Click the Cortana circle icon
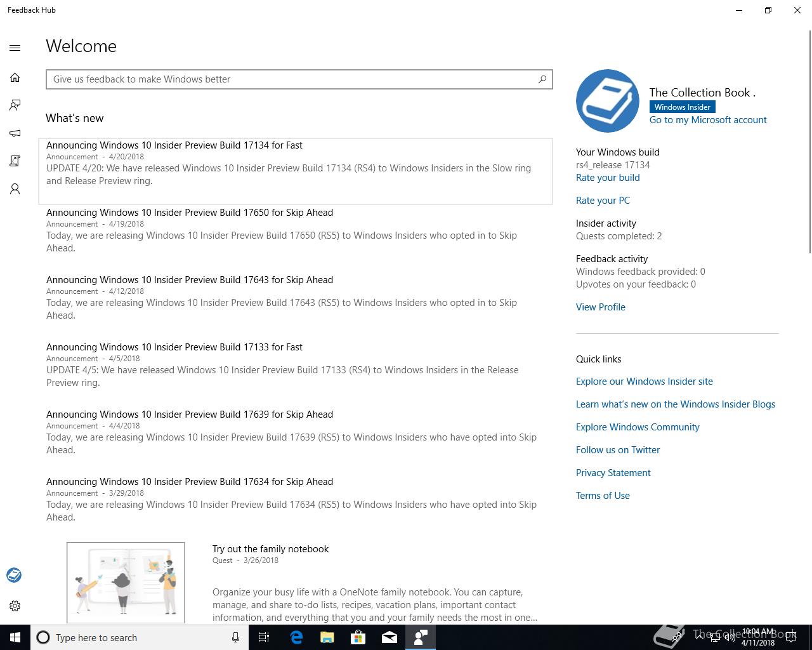Image resolution: width=812 pixels, height=650 pixels. pos(43,637)
